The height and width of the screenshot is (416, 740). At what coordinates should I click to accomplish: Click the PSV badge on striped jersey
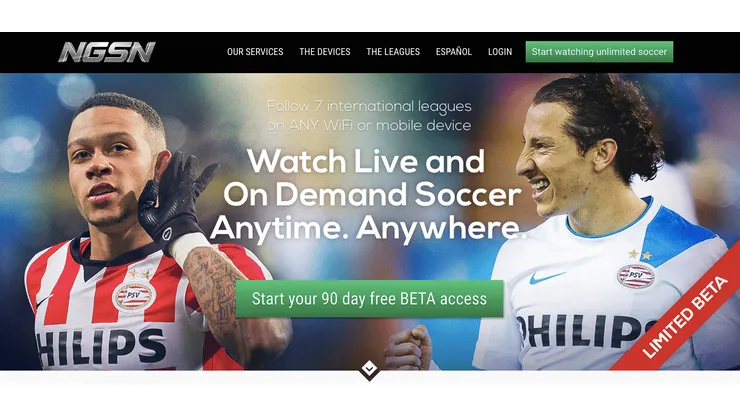tap(134, 297)
